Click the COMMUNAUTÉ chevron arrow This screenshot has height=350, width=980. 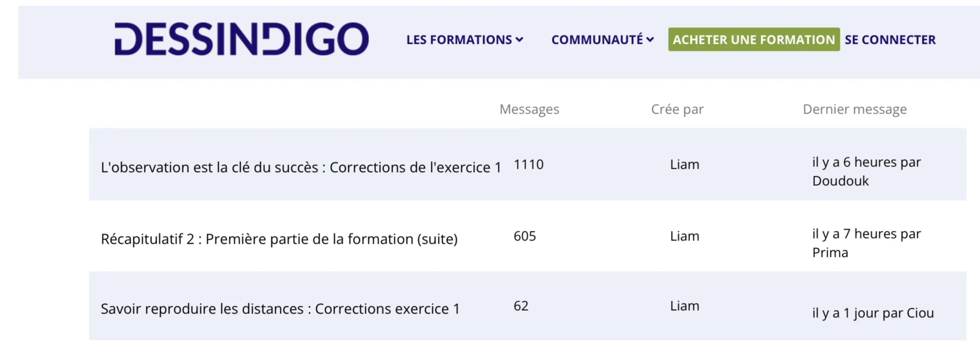tap(649, 39)
